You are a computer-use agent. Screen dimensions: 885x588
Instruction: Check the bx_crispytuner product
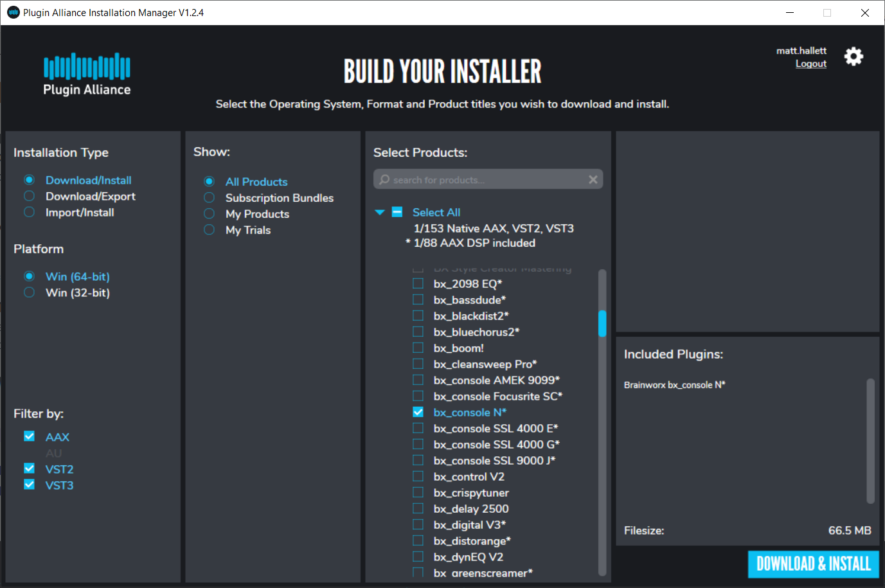tap(418, 492)
